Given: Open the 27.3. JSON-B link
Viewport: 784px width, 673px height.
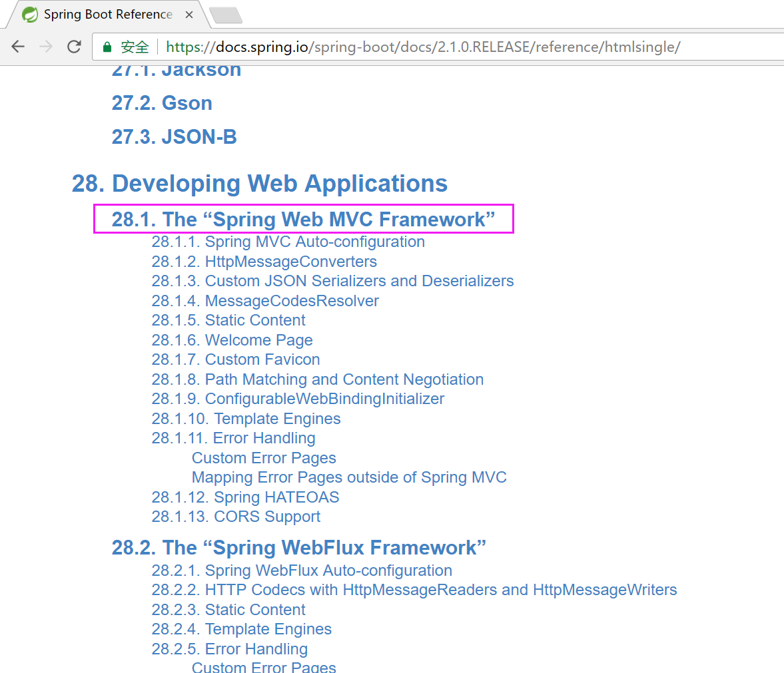Looking at the screenshot, I should click(174, 136).
